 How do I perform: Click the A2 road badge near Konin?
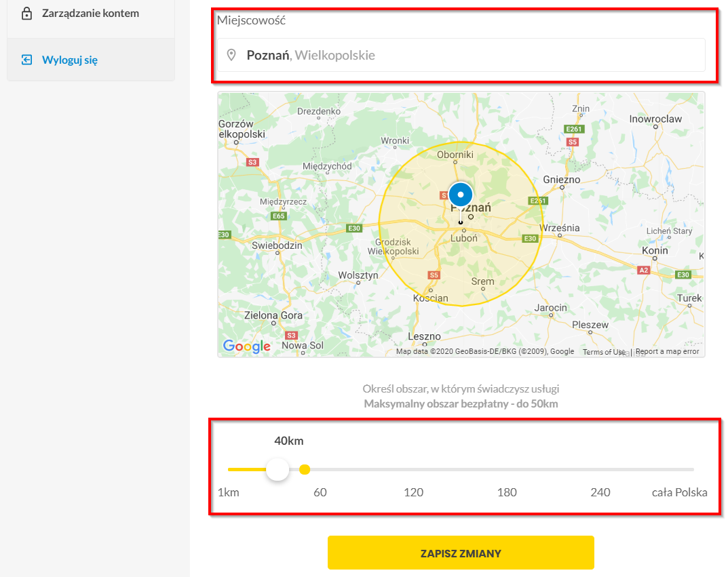pos(643,270)
